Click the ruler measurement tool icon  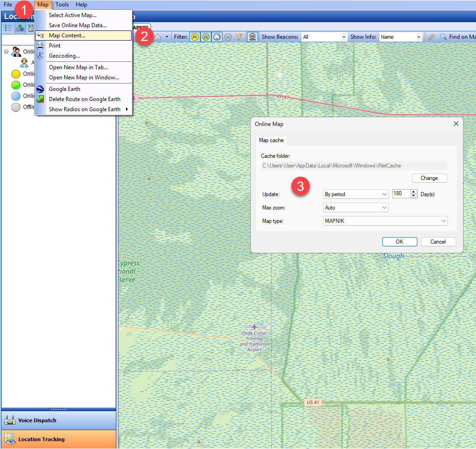pos(431,37)
